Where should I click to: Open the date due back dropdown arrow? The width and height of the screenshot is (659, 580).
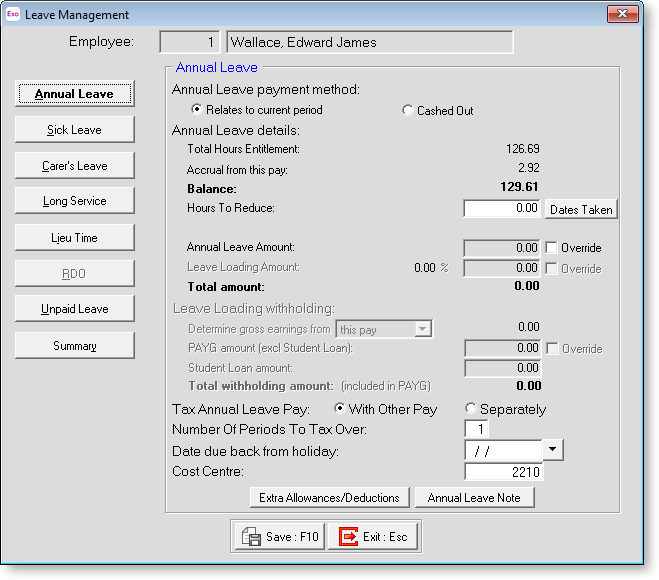click(553, 451)
